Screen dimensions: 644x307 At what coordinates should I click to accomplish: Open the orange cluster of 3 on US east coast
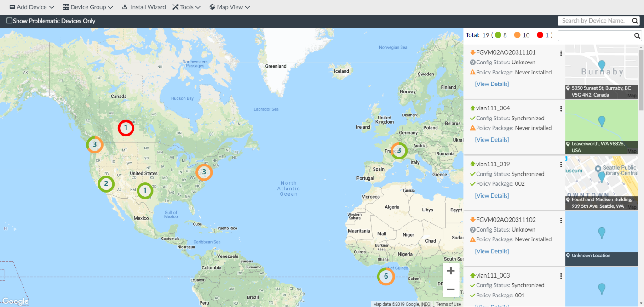pyautogui.click(x=204, y=172)
